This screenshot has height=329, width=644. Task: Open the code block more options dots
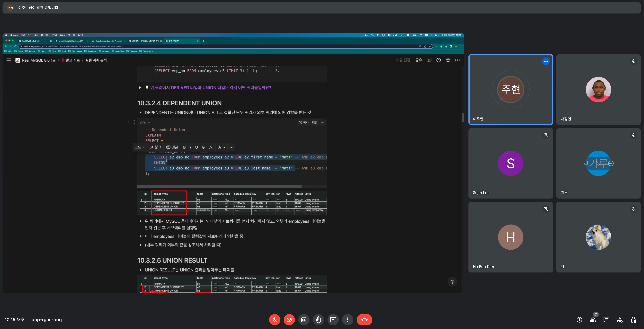(323, 122)
